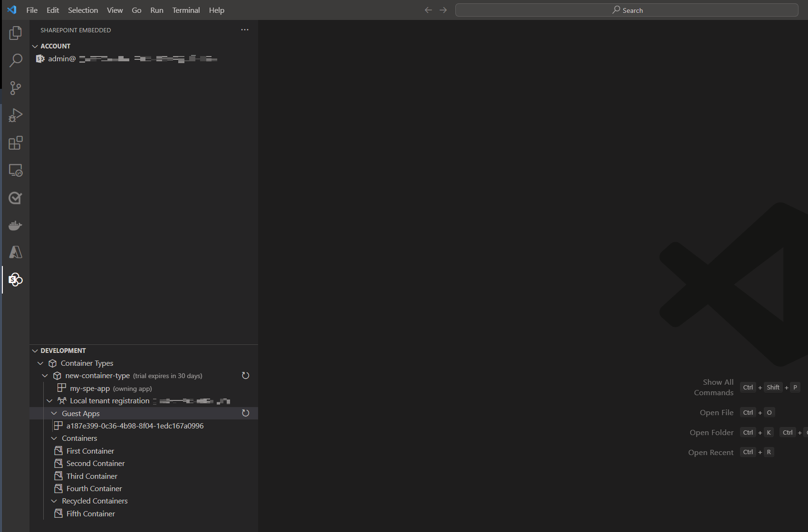Select the Azure icon in activity bar
808x532 pixels.
coord(16,252)
